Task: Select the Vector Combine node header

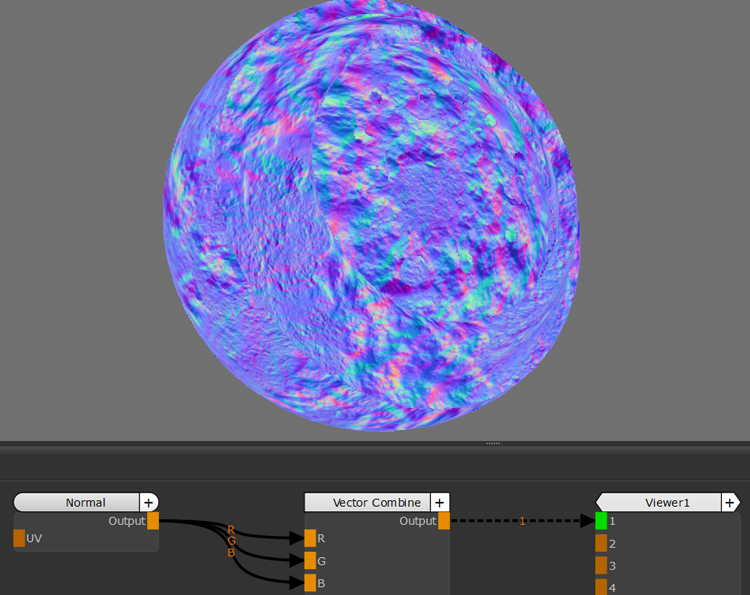Action: click(x=366, y=502)
